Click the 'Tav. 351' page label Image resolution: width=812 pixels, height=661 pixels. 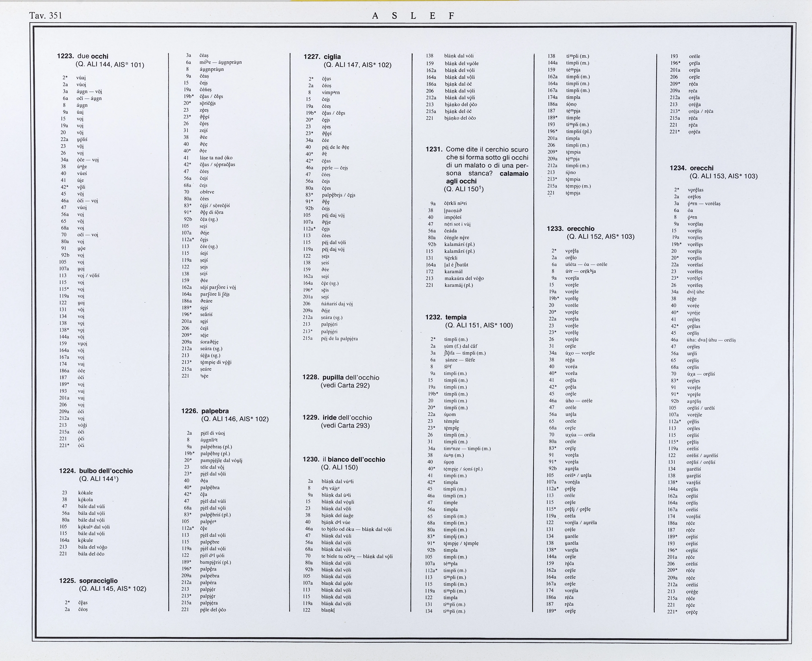point(45,16)
